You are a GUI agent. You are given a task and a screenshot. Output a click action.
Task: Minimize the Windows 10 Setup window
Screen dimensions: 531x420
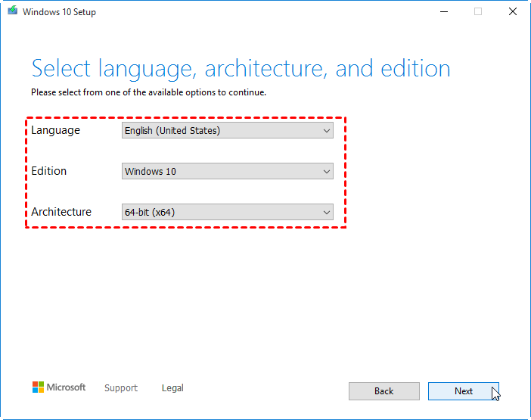pyautogui.click(x=443, y=12)
